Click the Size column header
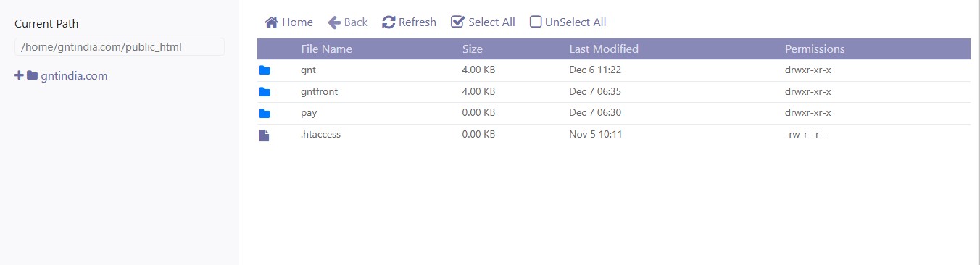980x265 pixels. (x=473, y=49)
